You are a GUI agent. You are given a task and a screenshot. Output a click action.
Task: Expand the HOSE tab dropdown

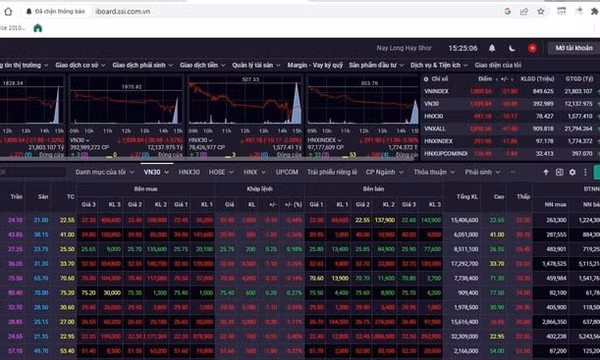tap(221, 172)
